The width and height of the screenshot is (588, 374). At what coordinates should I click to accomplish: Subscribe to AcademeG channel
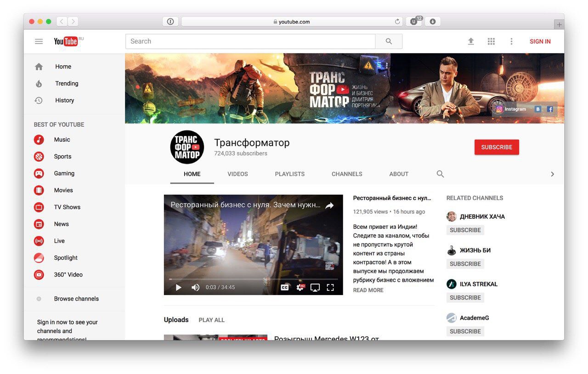click(465, 331)
